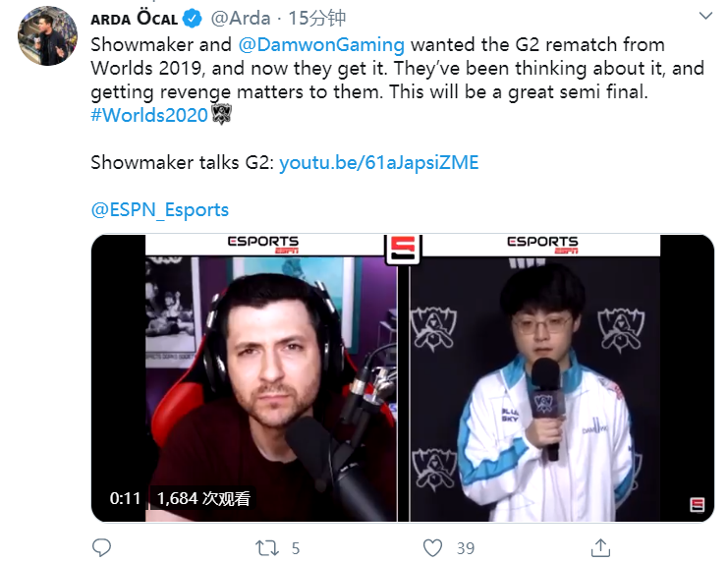Click the blue verified badge
Image resolution: width=728 pixels, height=563 pixels.
192,19
